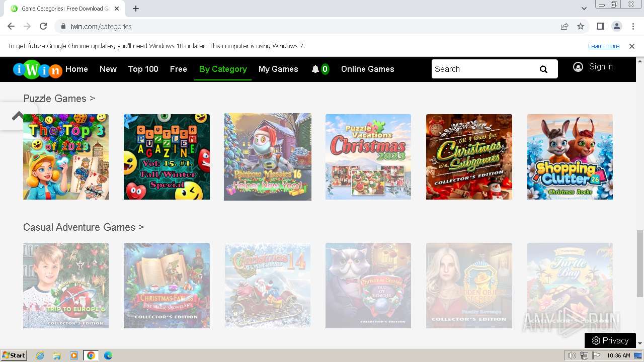Click the iWin logo
Viewport: 644px width, 362px height.
point(38,69)
